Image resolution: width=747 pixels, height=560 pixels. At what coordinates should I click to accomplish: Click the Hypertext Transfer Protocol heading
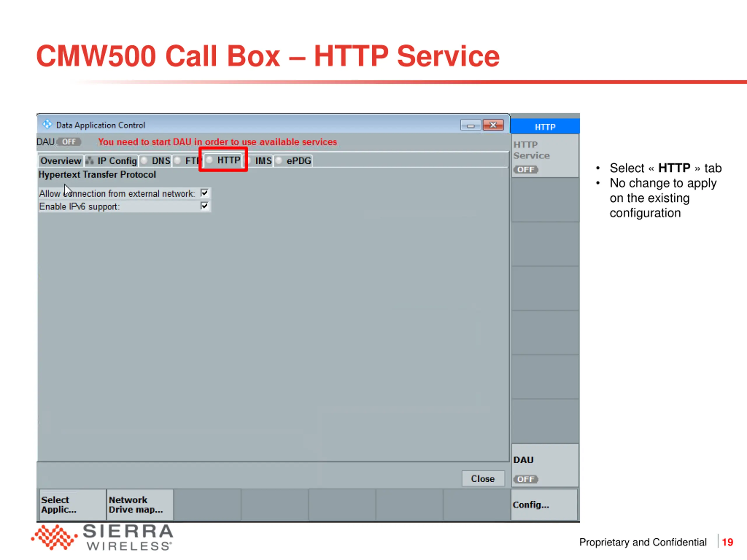click(x=97, y=174)
